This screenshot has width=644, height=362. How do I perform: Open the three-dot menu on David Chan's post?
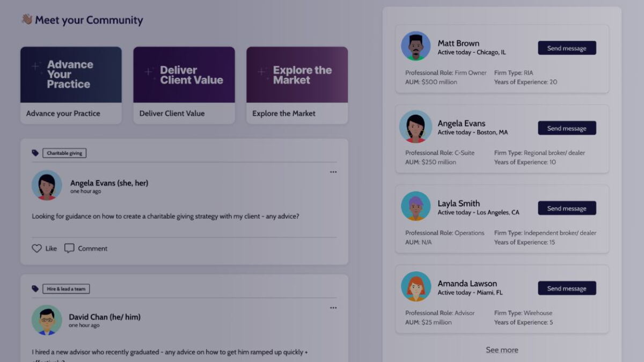tap(333, 308)
